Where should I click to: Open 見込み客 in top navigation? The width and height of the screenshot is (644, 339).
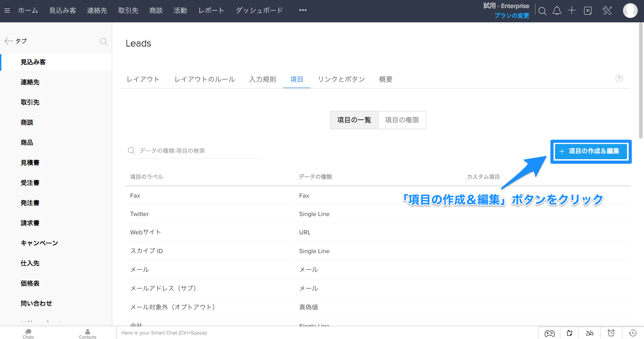coord(63,10)
